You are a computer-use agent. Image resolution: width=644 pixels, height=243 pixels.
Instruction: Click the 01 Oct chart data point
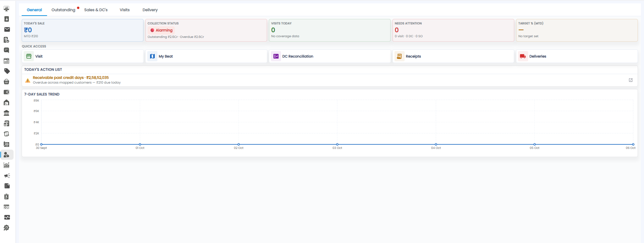pos(140,145)
